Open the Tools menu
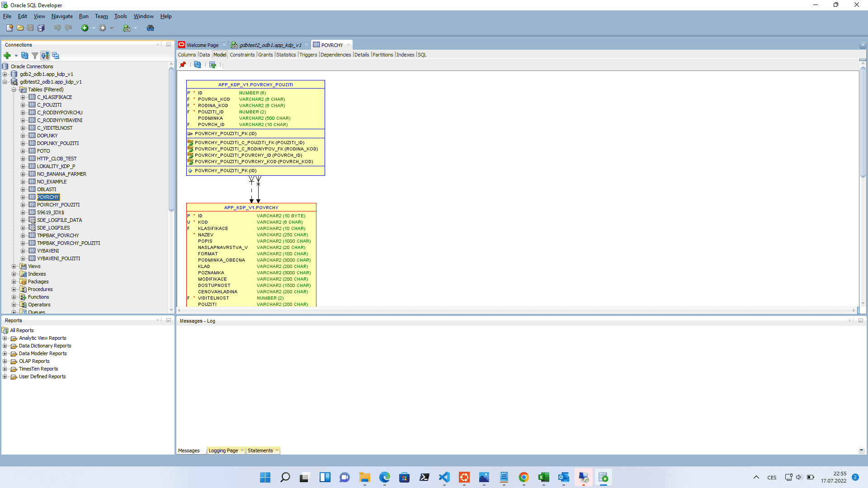Image resolution: width=868 pixels, height=488 pixels. pyautogui.click(x=120, y=16)
